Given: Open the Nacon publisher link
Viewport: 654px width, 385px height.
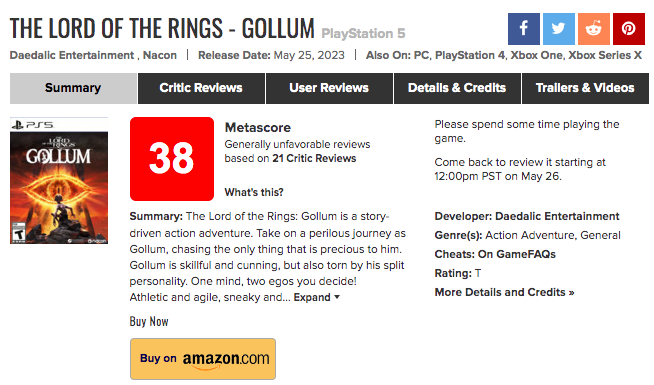Looking at the screenshot, I should coord(160,55).
